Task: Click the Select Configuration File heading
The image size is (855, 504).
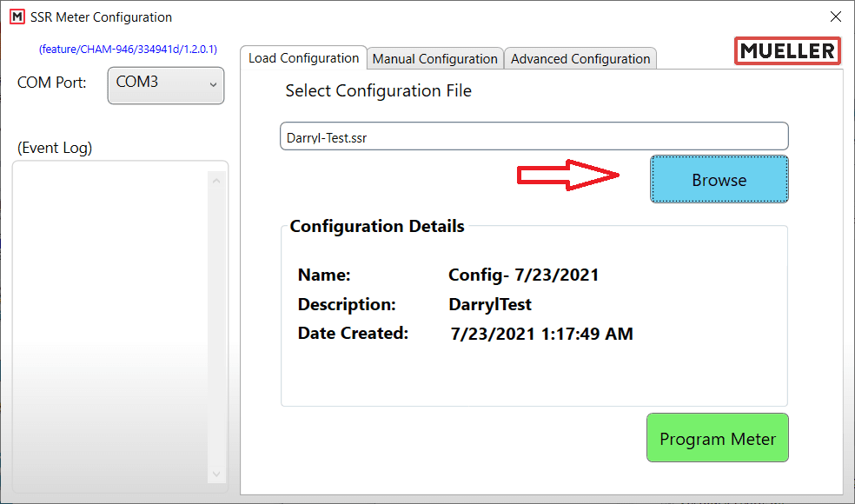Action: (378, 90)
